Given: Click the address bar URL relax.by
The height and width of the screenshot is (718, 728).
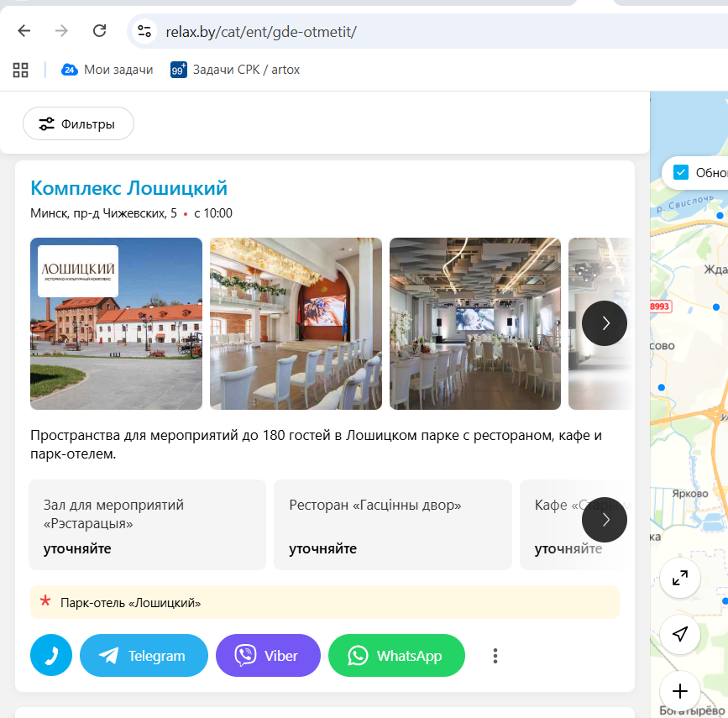Looking at the screenshot, I should click(x=261, y=32).
